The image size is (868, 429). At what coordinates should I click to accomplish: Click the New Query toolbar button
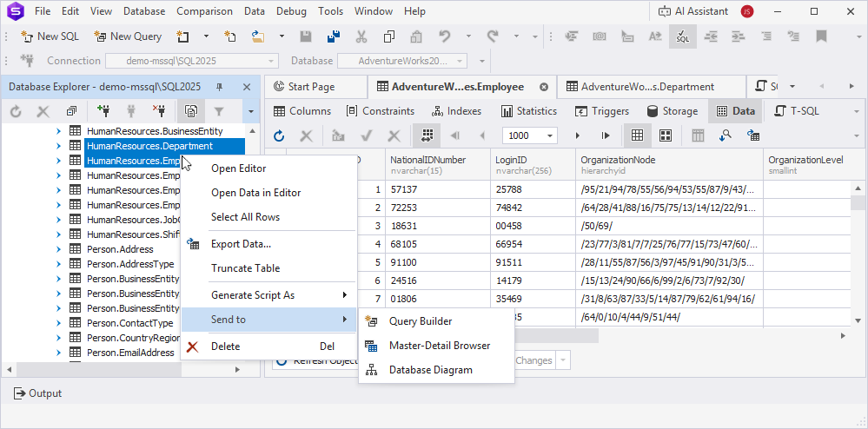pos(128,36)
